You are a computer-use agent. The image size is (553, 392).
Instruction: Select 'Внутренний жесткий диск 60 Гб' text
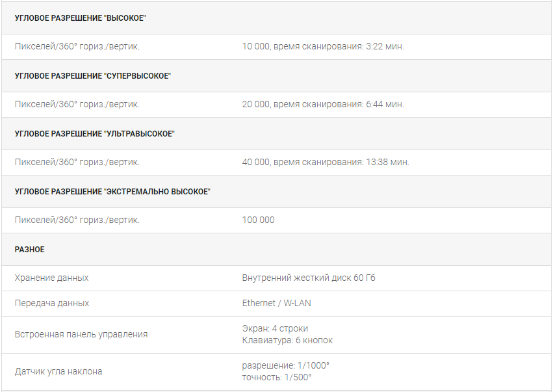point(309,278)
